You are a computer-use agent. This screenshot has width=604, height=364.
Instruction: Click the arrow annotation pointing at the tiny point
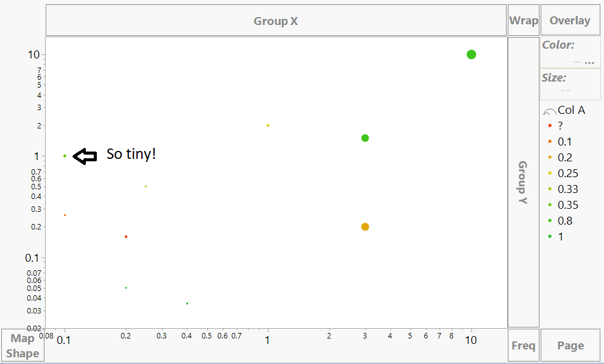pos(85,156)
